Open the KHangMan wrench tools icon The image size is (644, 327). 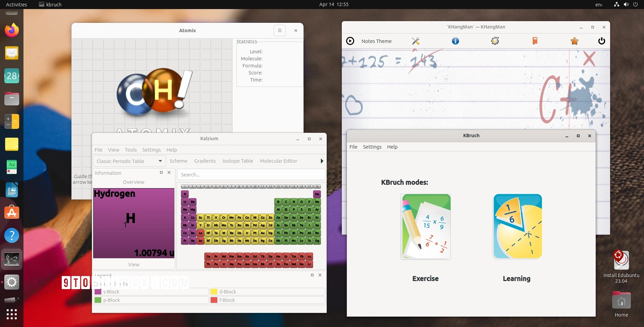416,41
